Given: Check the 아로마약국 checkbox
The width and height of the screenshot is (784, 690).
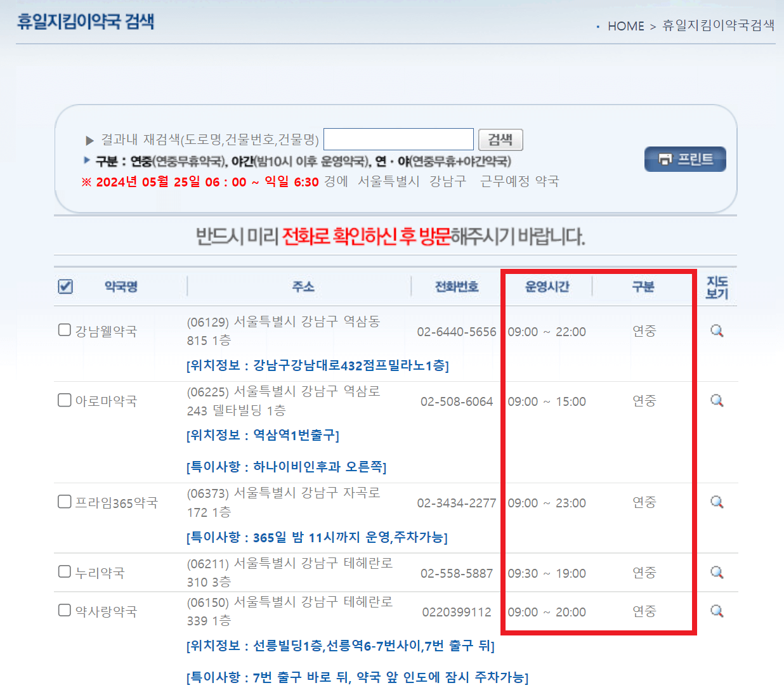Looking at the screenshot, I should click(x=64, y=400).
